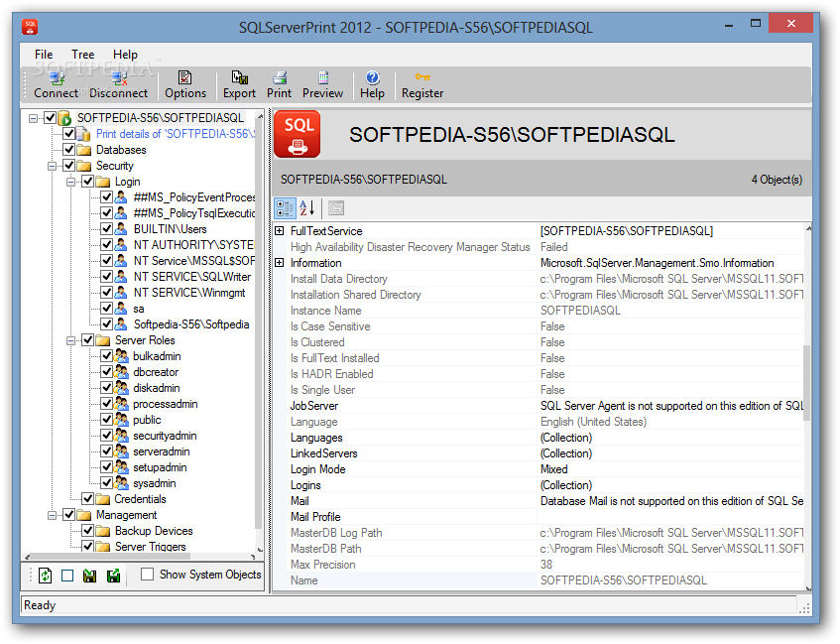Click the Mail Profile value field
The width and height of the screenshot is (840, 644).
point(670,517)
